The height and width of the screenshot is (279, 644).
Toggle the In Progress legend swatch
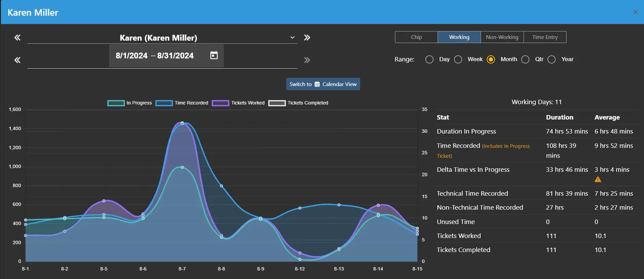(x=116, y=103)
